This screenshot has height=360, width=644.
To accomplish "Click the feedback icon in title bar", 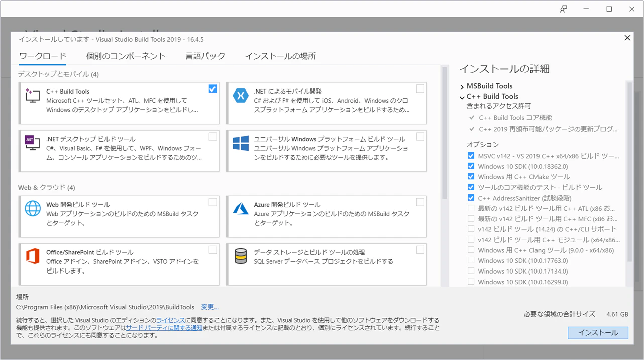I will pyautogui.click(x=564, y=9).
